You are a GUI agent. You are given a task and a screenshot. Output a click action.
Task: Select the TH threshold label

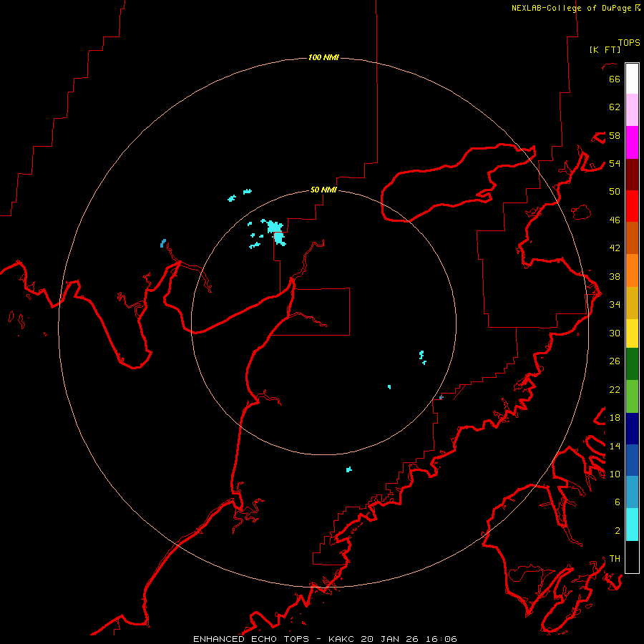615,559
